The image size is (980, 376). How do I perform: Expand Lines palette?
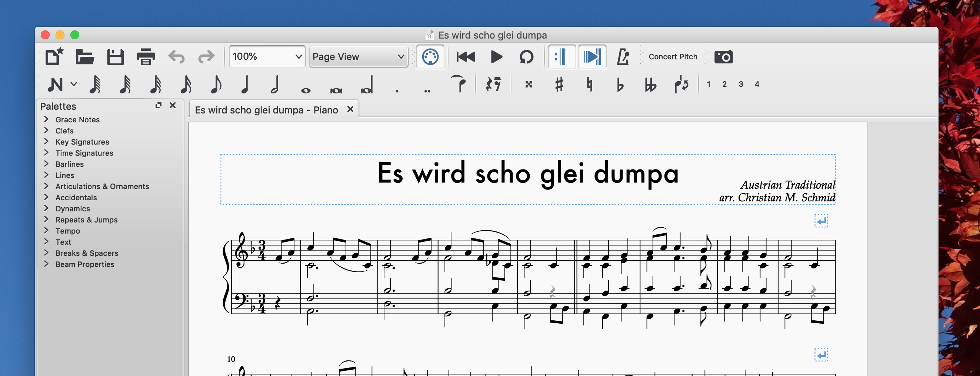[46, 175]
